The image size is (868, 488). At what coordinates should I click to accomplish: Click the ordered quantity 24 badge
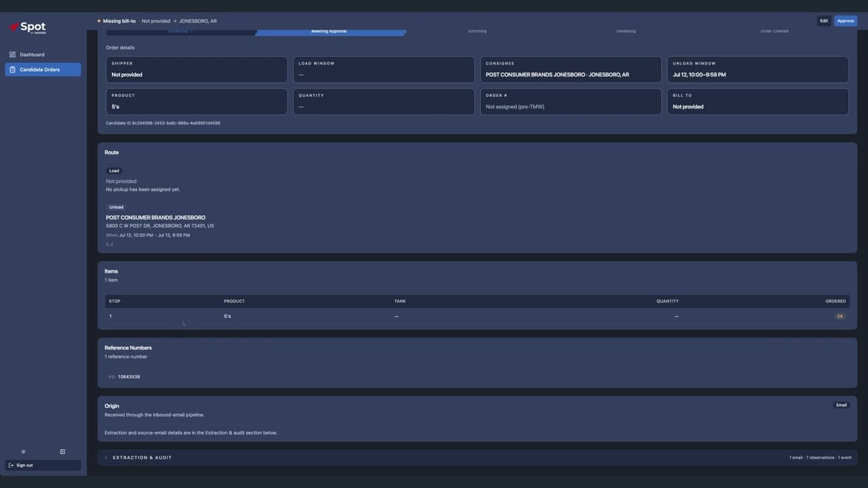pyautogui.click(x=840, y=316)
